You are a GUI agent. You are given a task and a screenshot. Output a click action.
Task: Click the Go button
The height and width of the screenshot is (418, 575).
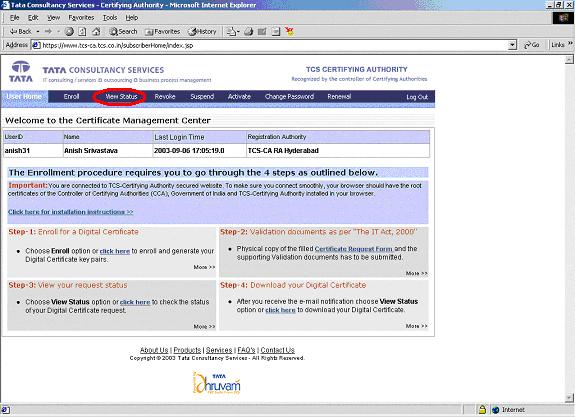pyautogui.click(x=532, y=45)
